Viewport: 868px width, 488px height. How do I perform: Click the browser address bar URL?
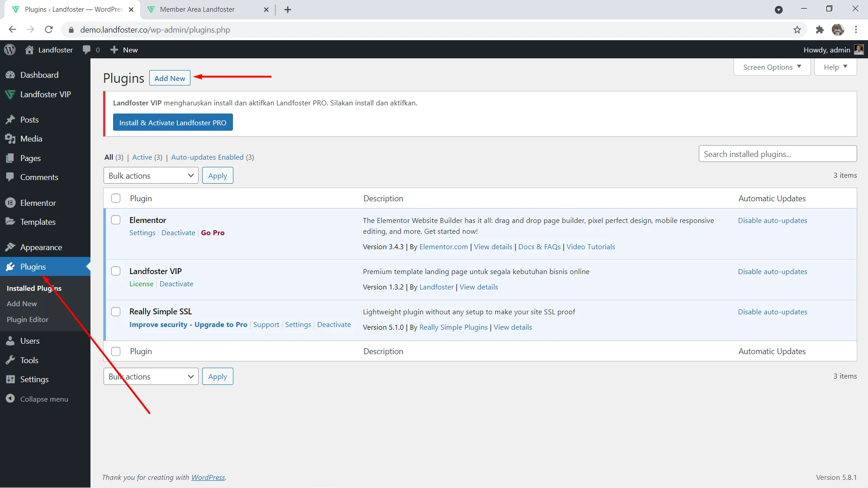[155, 30]
